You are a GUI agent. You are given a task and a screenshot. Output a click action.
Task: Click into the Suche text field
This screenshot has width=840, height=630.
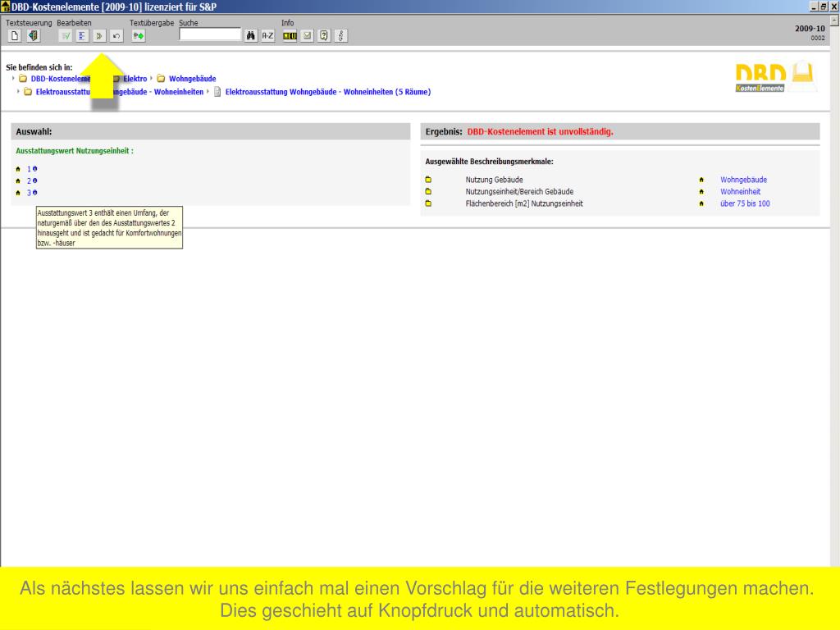[x=210, y=35]
